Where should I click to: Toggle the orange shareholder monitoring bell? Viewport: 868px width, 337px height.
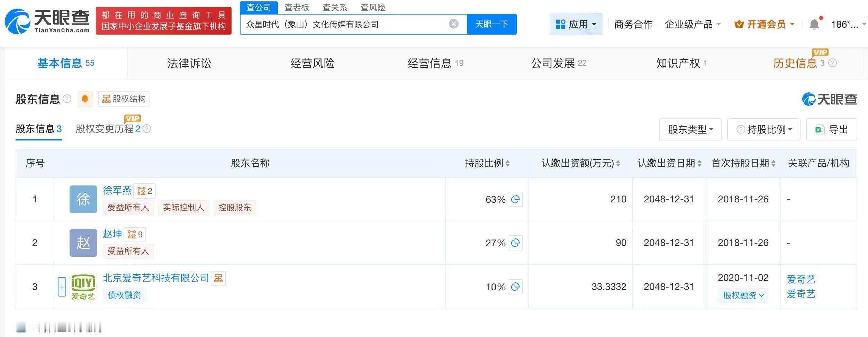pyautogui.click(x=85, y=99)
